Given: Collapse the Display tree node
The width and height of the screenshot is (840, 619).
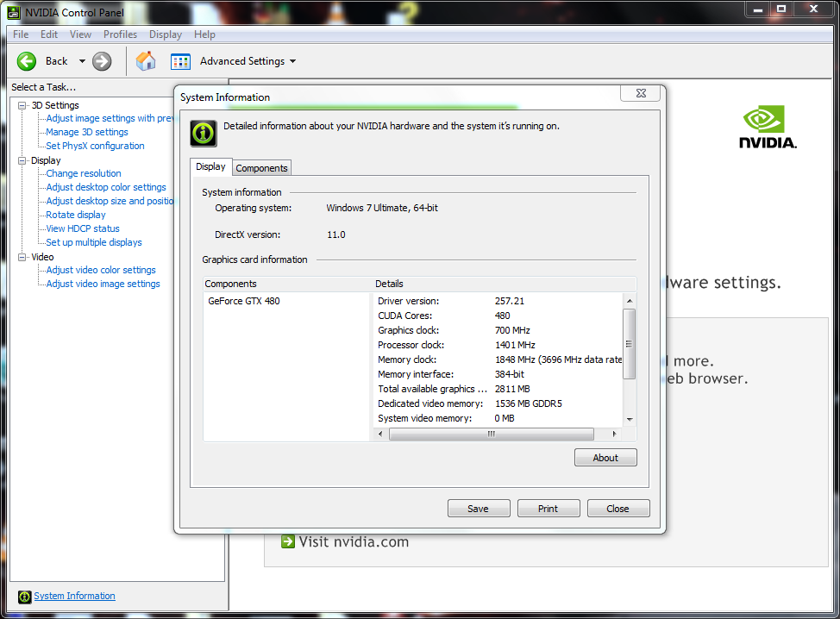Looking at the screenshot, I should point(22,160).
